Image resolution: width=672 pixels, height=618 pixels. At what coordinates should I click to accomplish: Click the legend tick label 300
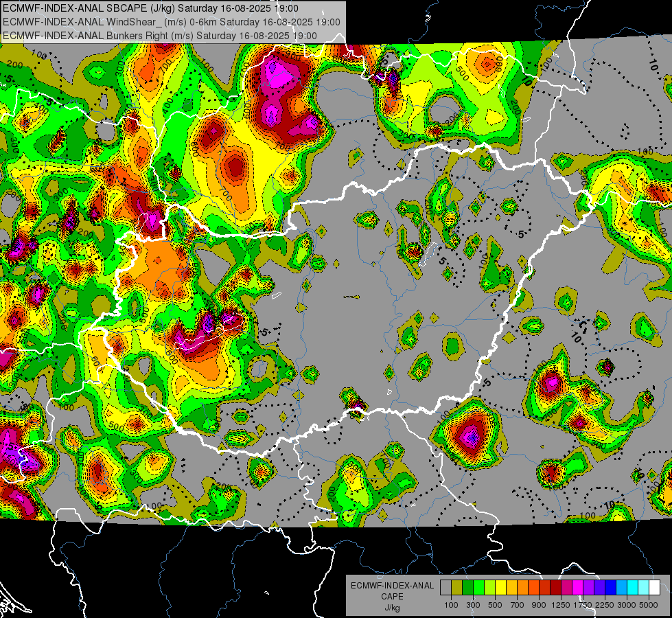473,605
